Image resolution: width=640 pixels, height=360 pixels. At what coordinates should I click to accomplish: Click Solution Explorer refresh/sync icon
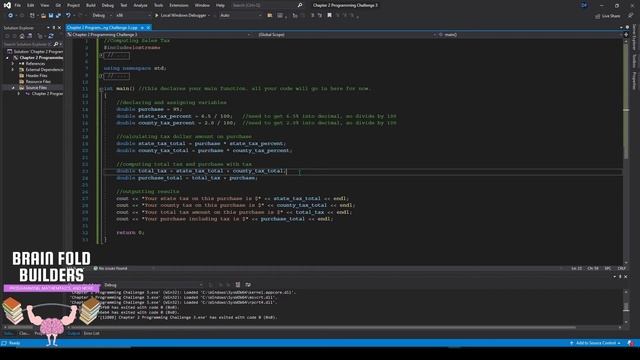pyautogui.click(x=51, y=36)
